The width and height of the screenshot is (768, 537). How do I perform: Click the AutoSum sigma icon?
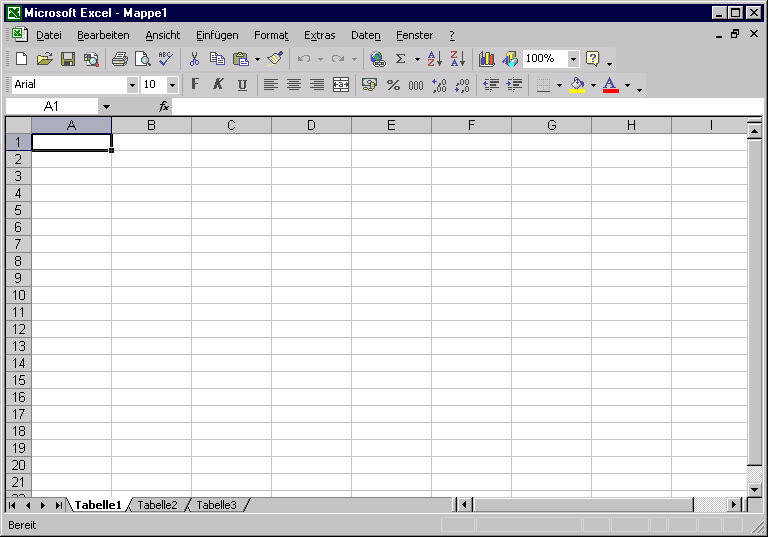pyautogui.click(x=400, y=59)
